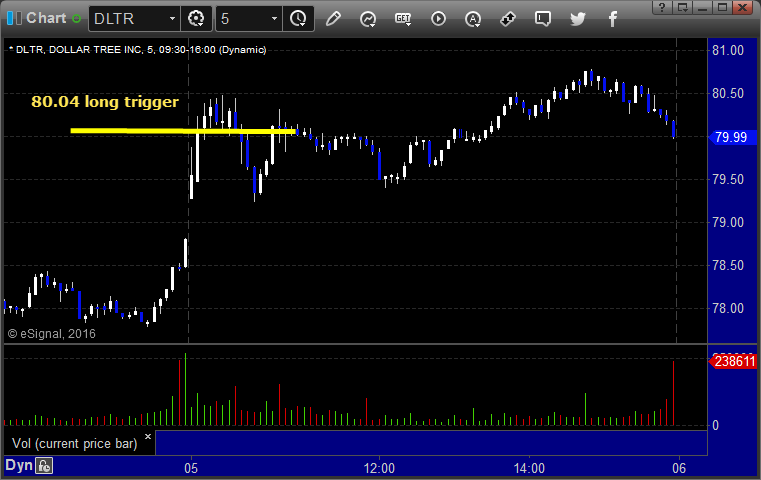This screenshot has width=761, height=480.
Task: Click the 80.50 price axis label
Action: click(x=728, y=94)
